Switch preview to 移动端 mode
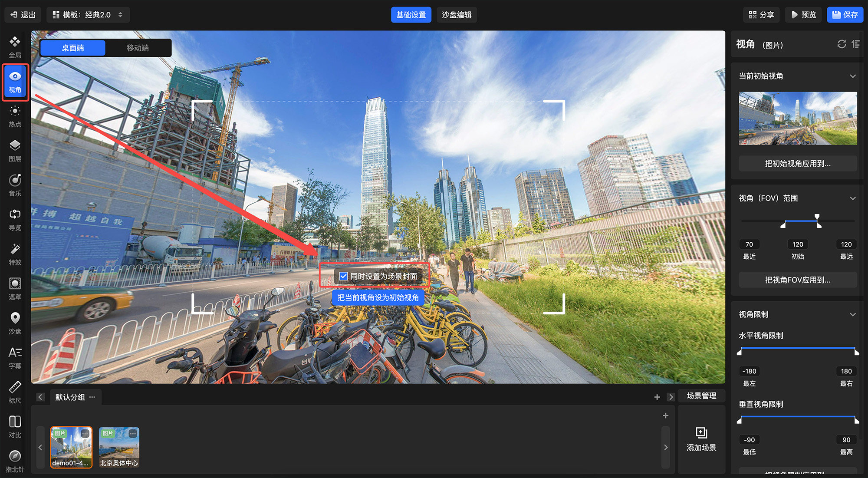 138,48
